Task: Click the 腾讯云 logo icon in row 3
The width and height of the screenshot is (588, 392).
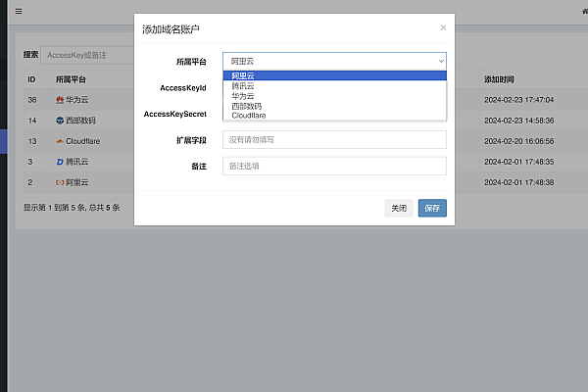Action: pos(60,162)
